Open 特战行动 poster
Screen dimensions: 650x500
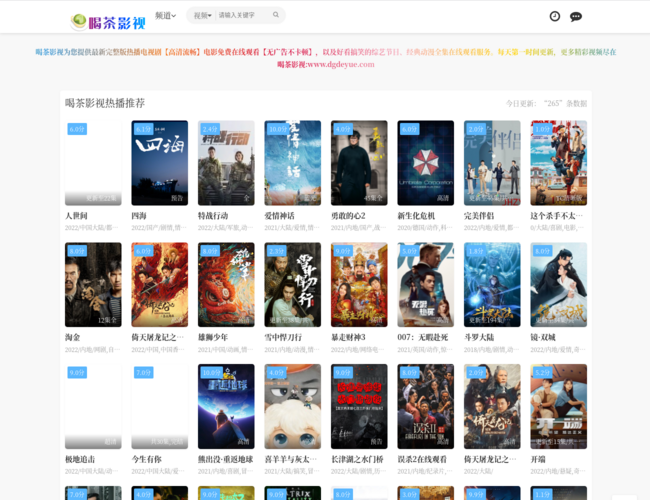(x=226, y=163)
